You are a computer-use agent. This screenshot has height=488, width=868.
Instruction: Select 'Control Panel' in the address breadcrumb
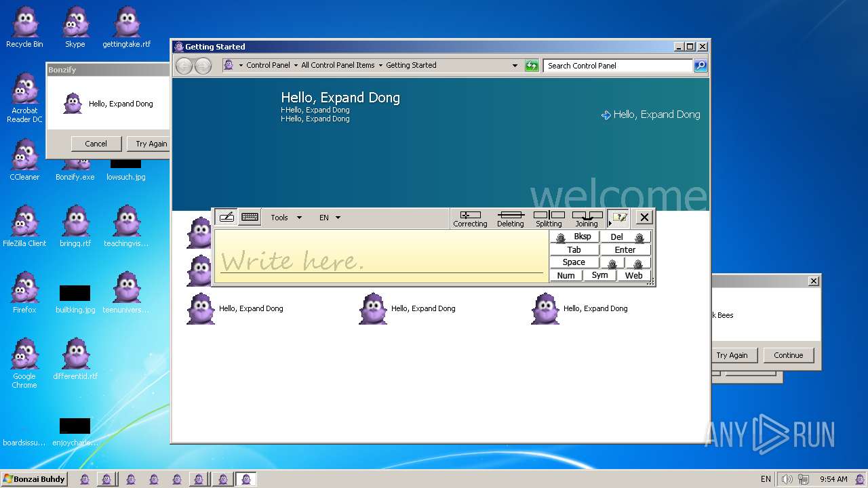pos(268,66)
